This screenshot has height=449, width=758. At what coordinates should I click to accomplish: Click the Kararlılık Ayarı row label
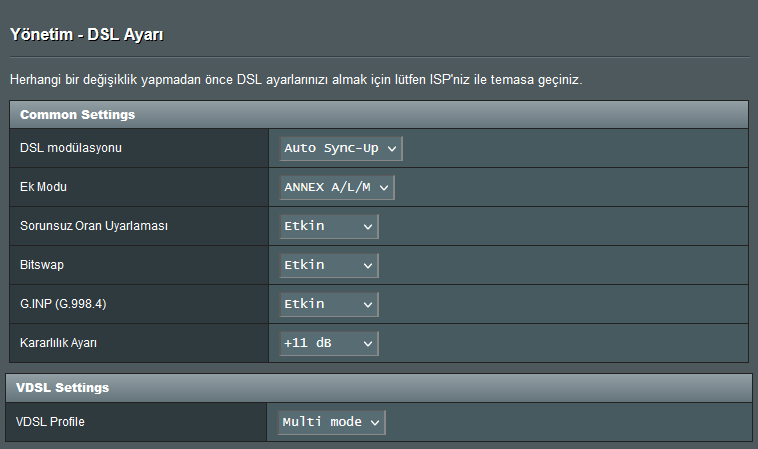click(x=58, y=343)
